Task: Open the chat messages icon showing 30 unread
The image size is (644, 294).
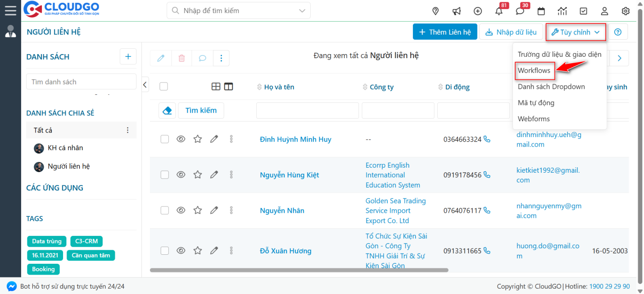Action: click(520, 11)
